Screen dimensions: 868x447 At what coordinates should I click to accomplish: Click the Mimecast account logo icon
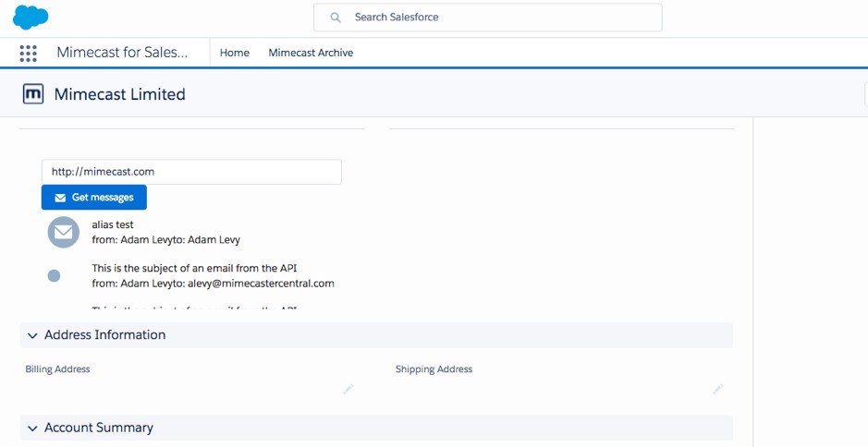coord(33,94)
